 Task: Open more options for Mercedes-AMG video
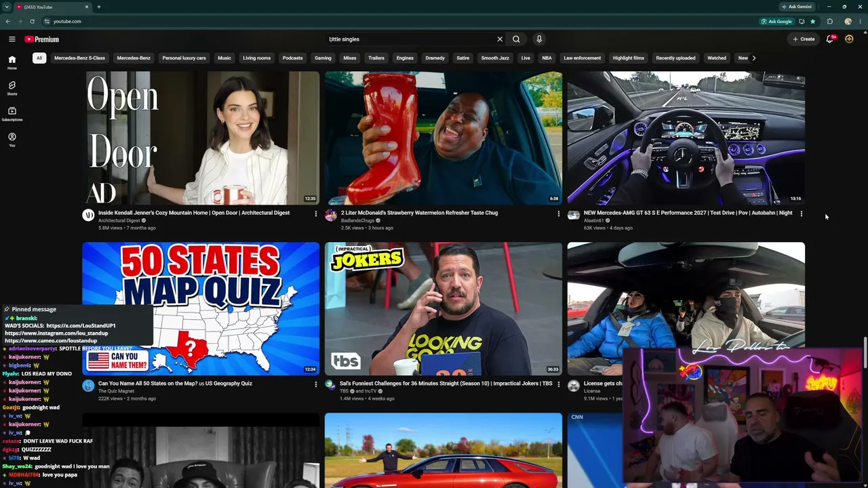(801, 213)
